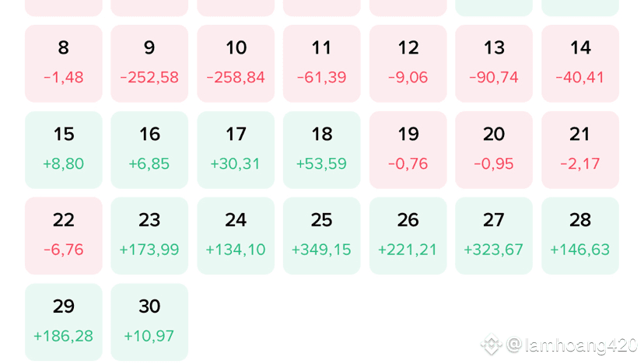Click day 20 showing -0,95
The width and height of the screenshot is (644, 364).
pos(494,149)
